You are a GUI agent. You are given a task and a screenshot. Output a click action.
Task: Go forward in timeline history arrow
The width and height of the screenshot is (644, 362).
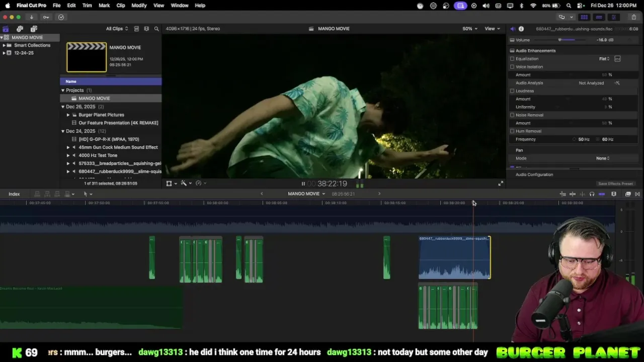(x=379, y=194)
